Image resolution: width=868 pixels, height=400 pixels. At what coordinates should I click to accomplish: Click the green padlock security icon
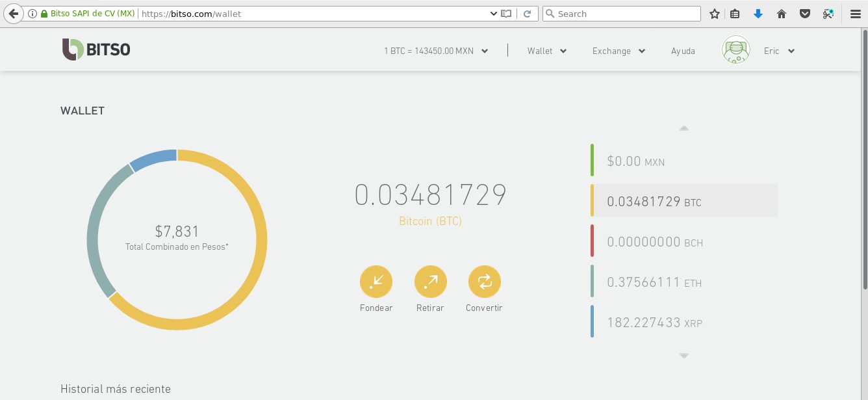click(x=44, y=14)
